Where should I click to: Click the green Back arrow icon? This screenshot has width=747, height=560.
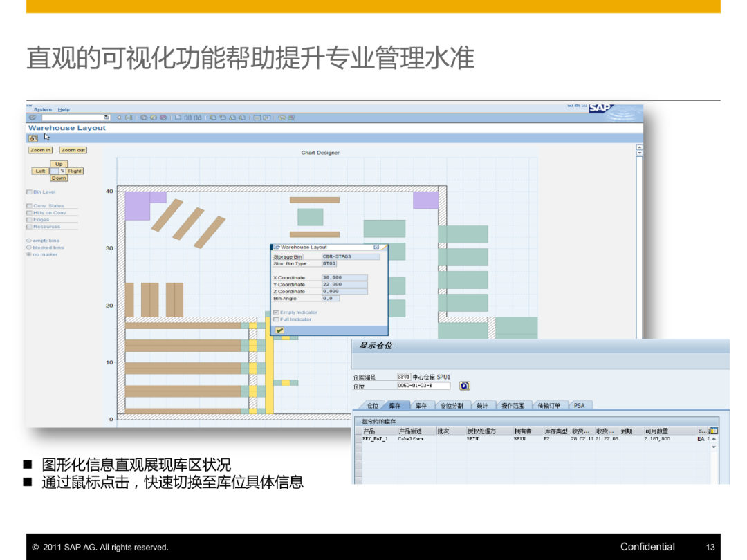[x=143, y=118]
